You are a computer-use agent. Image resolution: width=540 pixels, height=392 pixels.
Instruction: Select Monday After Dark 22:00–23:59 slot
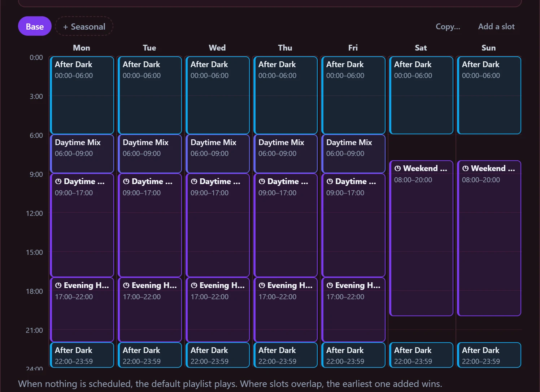[x=82, y=355]
